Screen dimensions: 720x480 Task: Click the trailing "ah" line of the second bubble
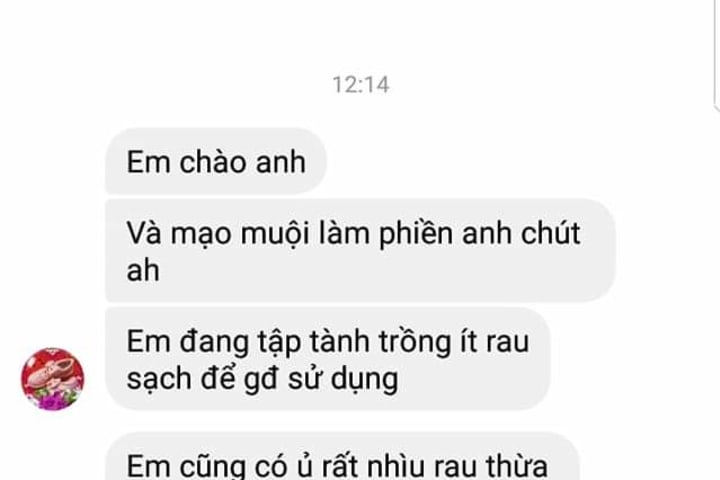coord(143,271)
